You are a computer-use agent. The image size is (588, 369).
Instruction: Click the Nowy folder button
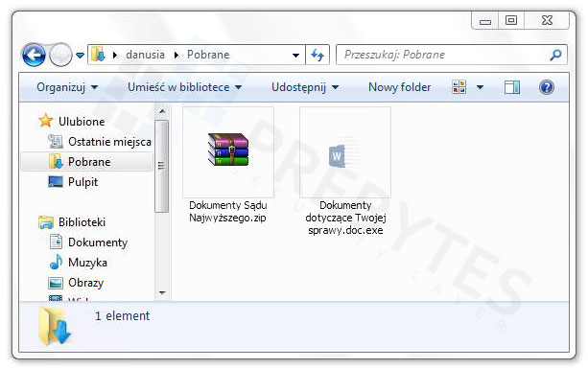click(399, 87)
